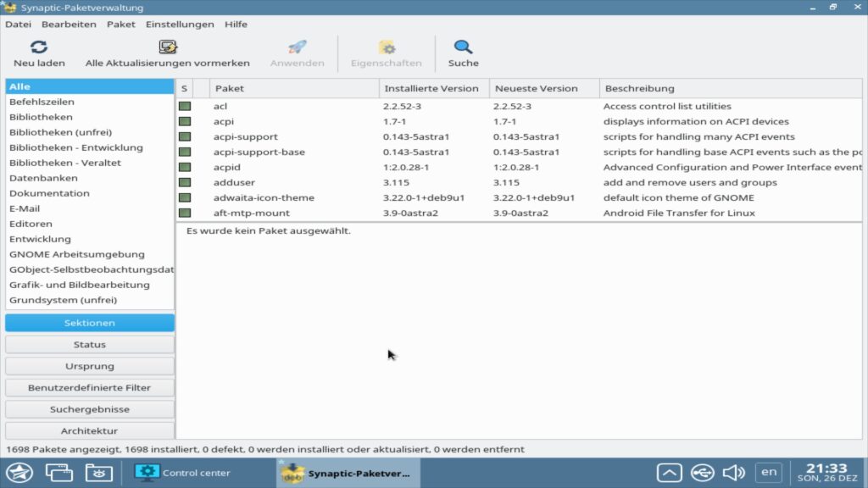Click the Suche magnifier icon
The width and height of the screenshot is (868, 488).
pos(464,47)
